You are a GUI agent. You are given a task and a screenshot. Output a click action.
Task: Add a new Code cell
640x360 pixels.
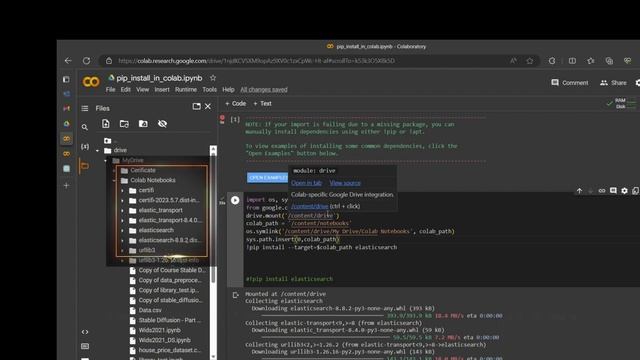pyautogui.click(x=236, y=104)
